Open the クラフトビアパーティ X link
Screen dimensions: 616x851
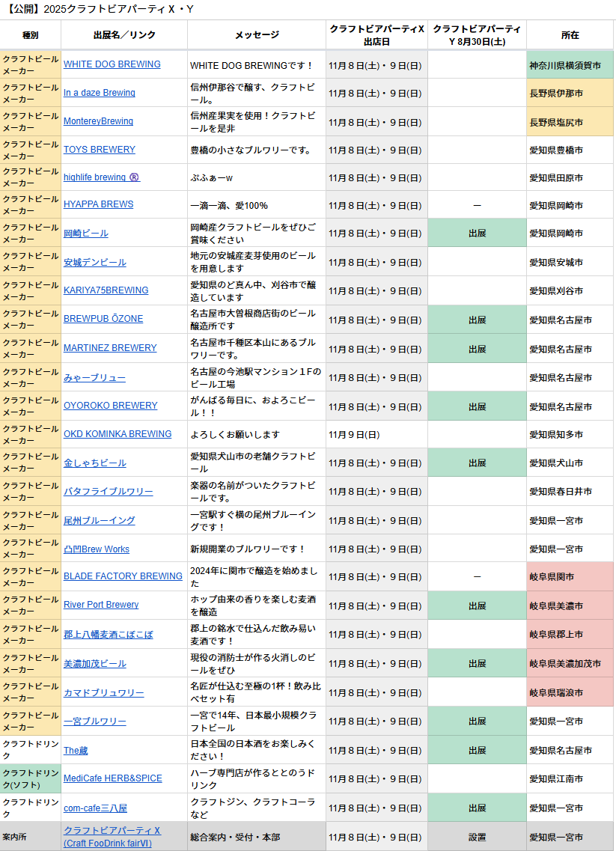(112, 837)
